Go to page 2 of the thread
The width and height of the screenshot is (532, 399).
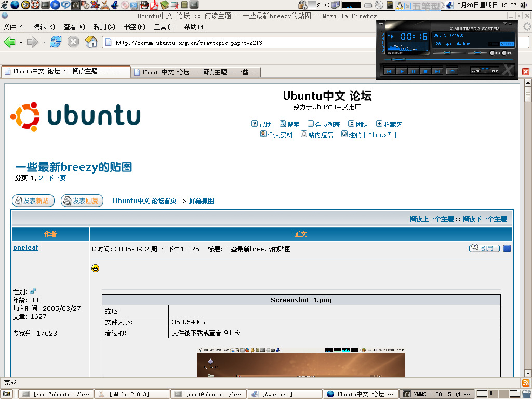tap(41, 178)
